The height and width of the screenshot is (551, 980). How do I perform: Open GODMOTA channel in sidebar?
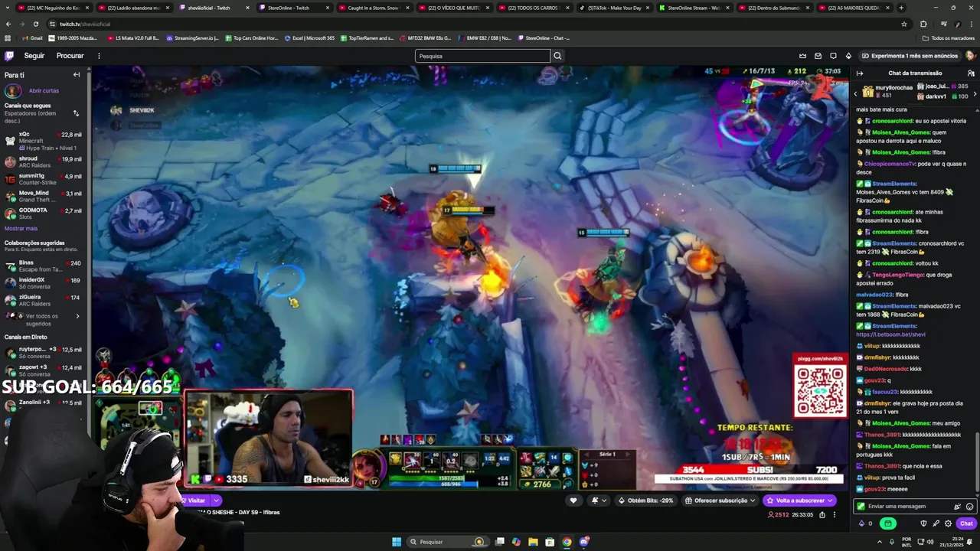tap(43, 213)
